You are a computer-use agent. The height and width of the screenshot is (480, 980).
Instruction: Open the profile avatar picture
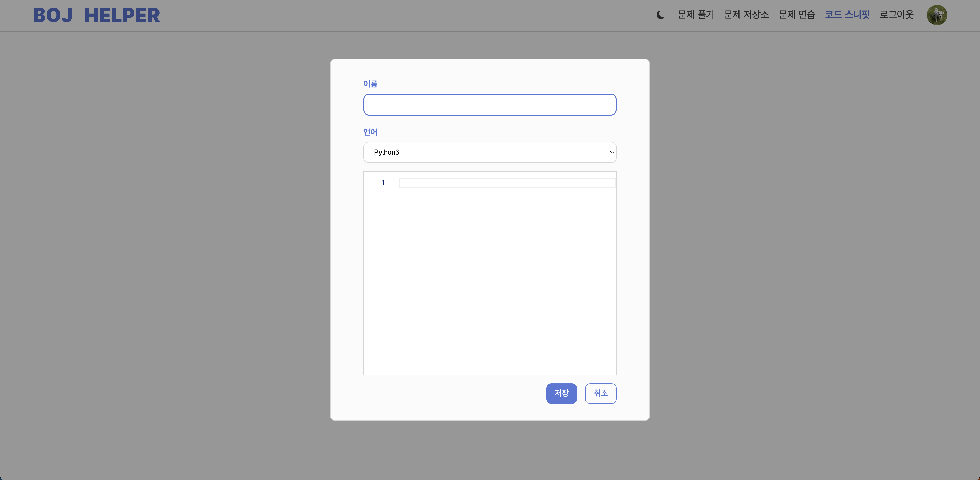[x=937, y=15]
